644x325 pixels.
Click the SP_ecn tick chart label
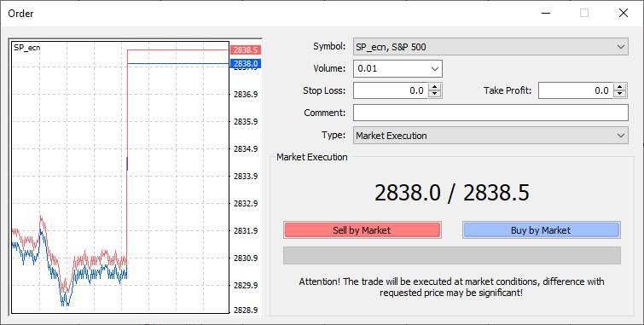point(26,48)
